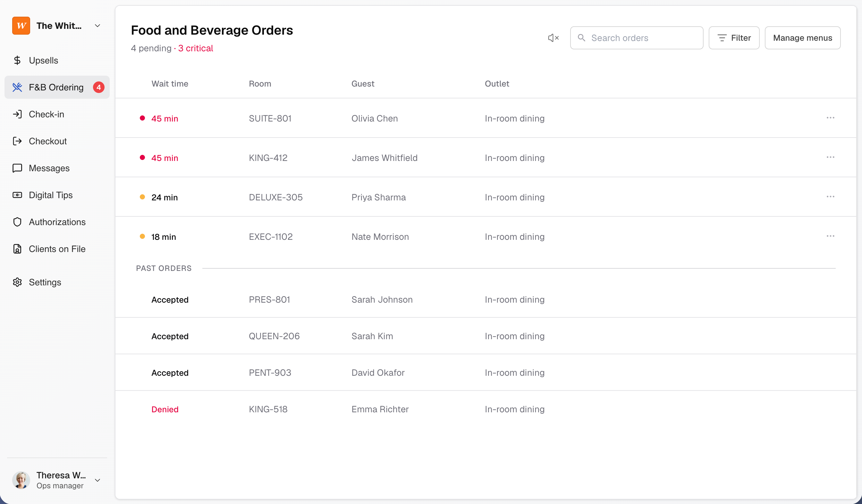Toggle the warning dot on Nate Morrison's order

[x=143, y=236]
